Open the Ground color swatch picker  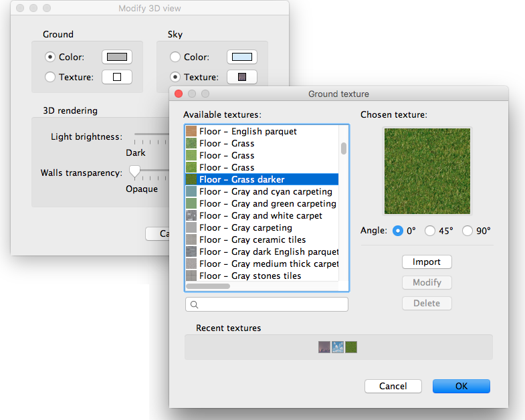coord(117,57)
